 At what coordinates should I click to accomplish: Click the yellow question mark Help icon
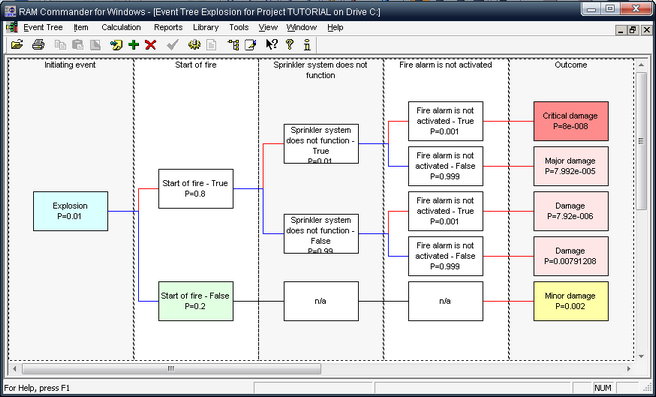[x=290, y=44]
